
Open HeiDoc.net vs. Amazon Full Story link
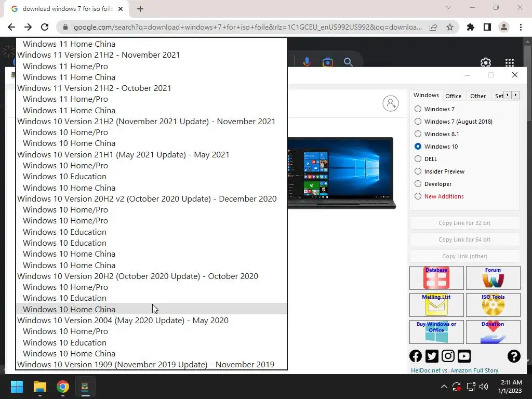[x=455, y=370]
